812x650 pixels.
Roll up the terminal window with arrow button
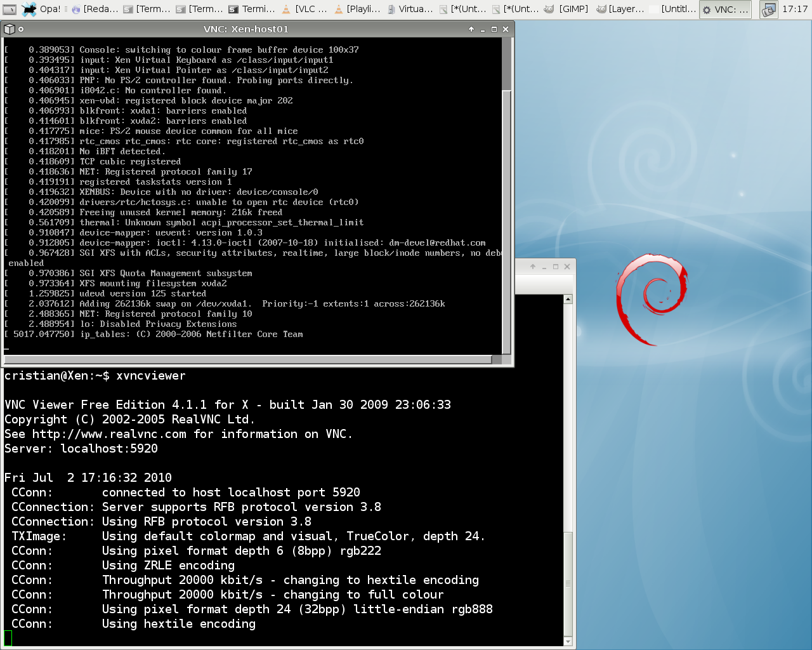[533, 267]
